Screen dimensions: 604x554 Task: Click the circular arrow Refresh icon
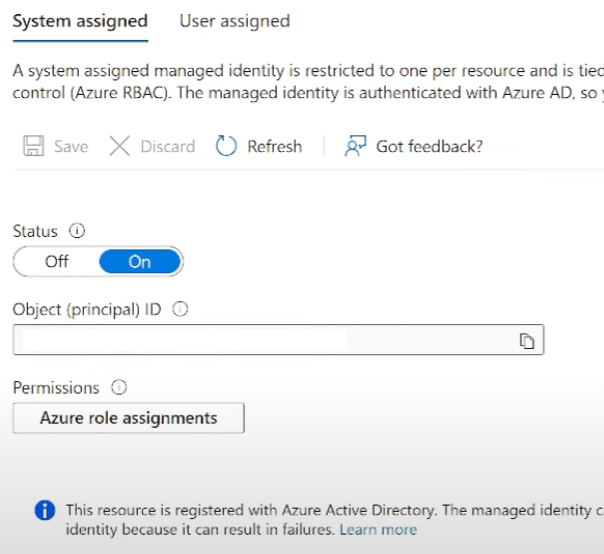tap(227, 147)
